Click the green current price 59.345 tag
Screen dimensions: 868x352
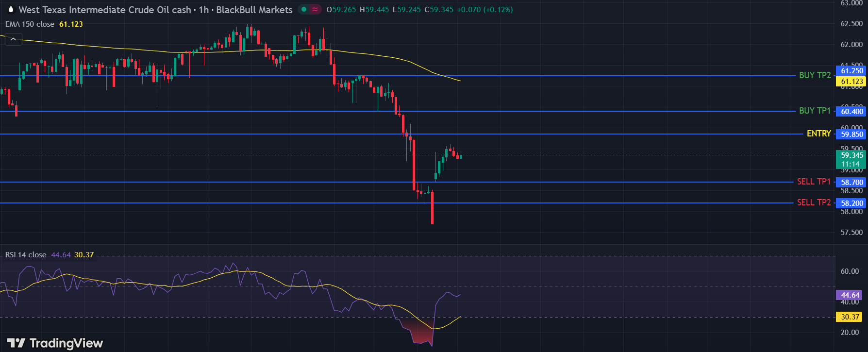[851, 155]
